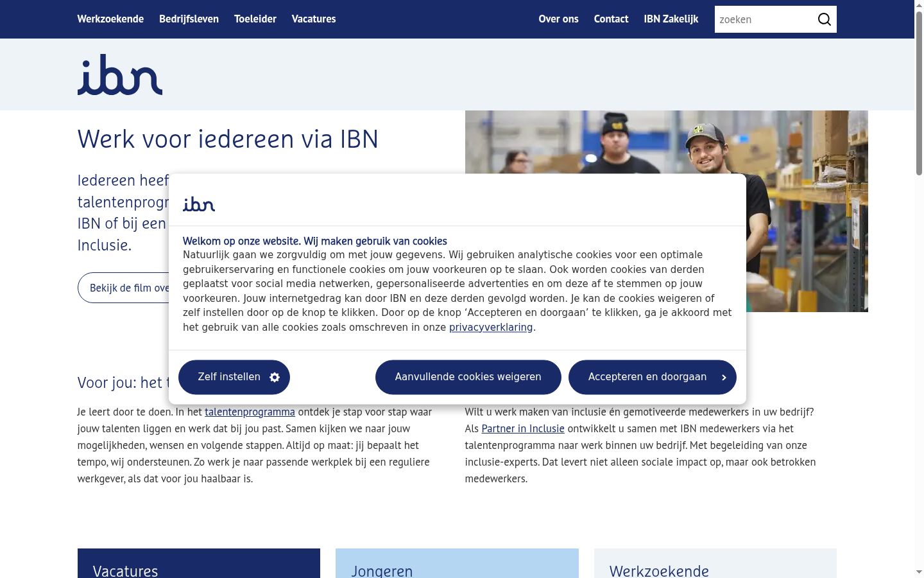Decline cookies via Aanvullende cookies weigeren
Viewport: 924px width, 578px height.
pos(468,377)
